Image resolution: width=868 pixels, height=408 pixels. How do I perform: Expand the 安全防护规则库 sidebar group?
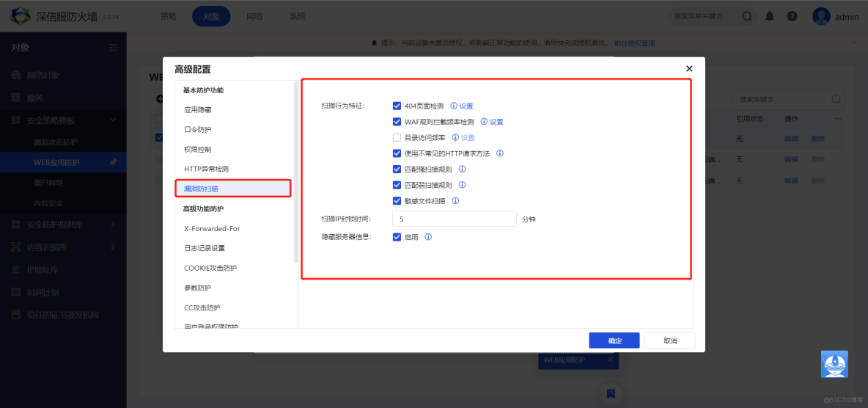(x=113, y=225)
